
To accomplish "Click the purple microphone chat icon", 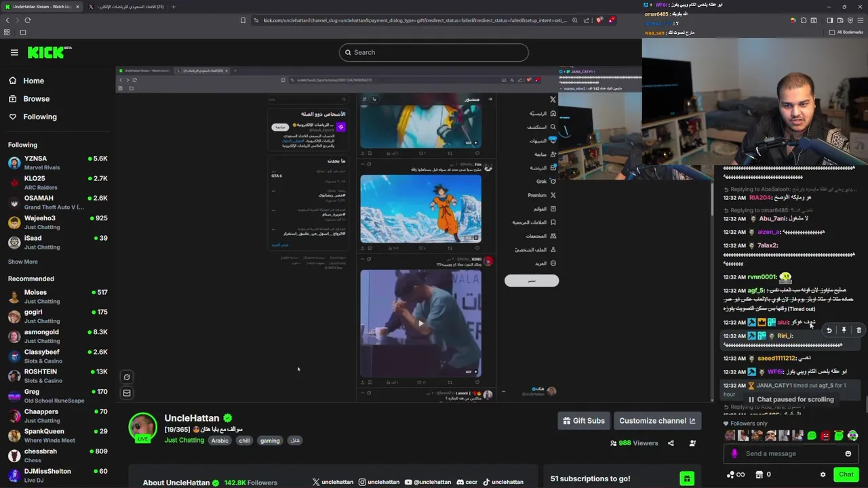I will [734, 453].
